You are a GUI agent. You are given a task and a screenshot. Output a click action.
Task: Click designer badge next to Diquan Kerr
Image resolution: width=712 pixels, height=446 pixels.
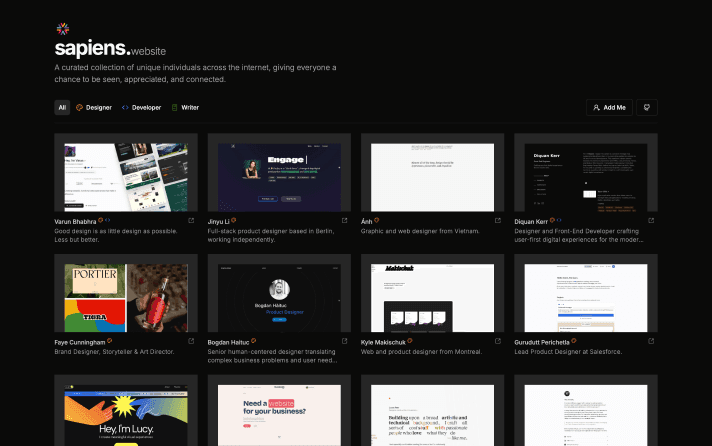[x=552, y=220]
